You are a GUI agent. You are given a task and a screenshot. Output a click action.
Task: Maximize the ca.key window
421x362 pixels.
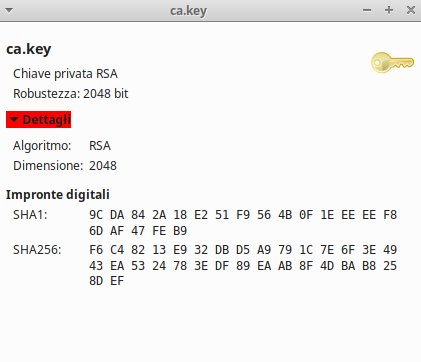(x=389, y=10)
